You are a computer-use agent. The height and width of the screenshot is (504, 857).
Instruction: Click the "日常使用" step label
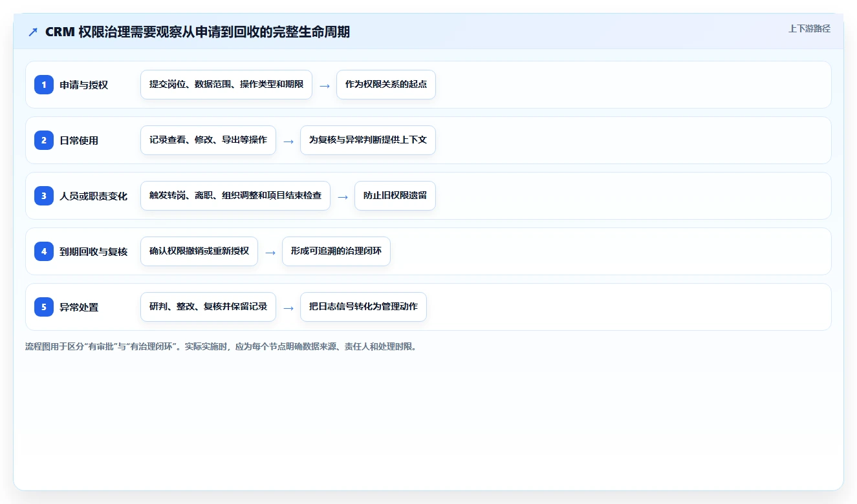pyautogui.click(x=79, y=140)
